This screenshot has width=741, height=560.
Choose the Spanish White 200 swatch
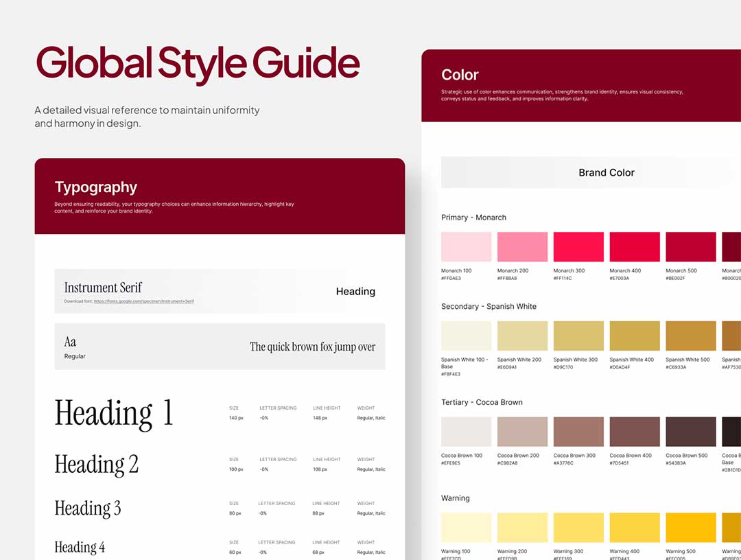coord(522,336)
